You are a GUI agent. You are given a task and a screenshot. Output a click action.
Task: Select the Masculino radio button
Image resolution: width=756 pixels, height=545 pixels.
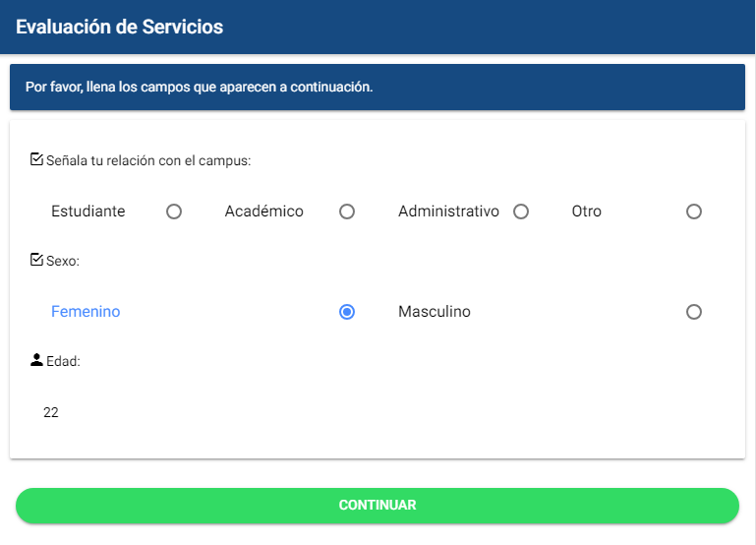point(694,312)
